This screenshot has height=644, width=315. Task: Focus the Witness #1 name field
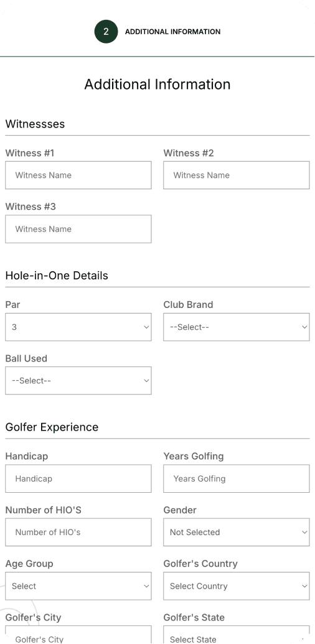[x=78, y=175]
